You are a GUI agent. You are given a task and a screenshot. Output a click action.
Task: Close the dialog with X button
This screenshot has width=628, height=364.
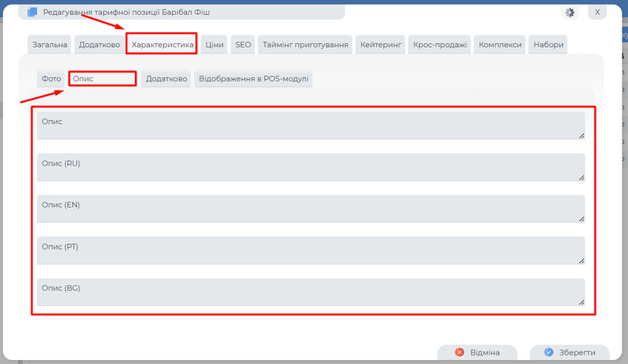pos(597,13)
